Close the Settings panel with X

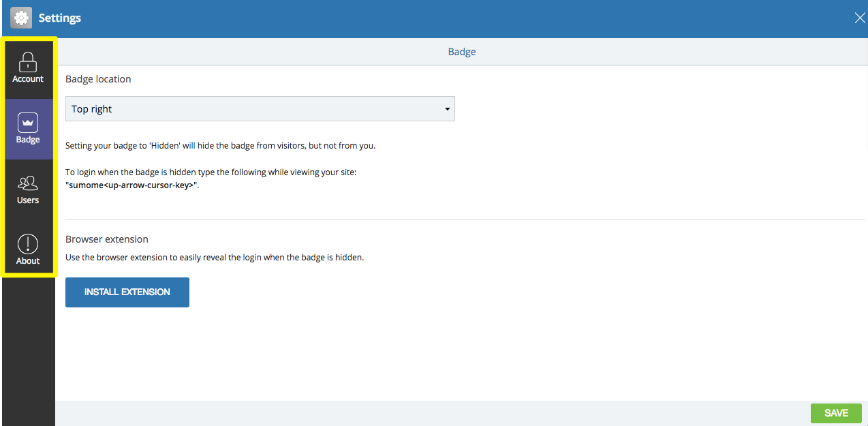click(860, 18)
